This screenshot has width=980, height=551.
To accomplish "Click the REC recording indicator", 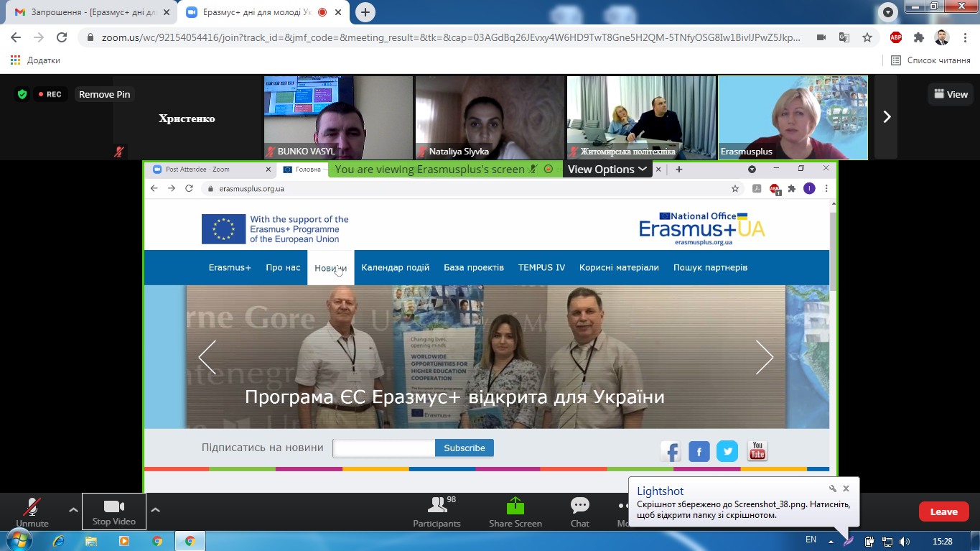I will coord(50,94).
